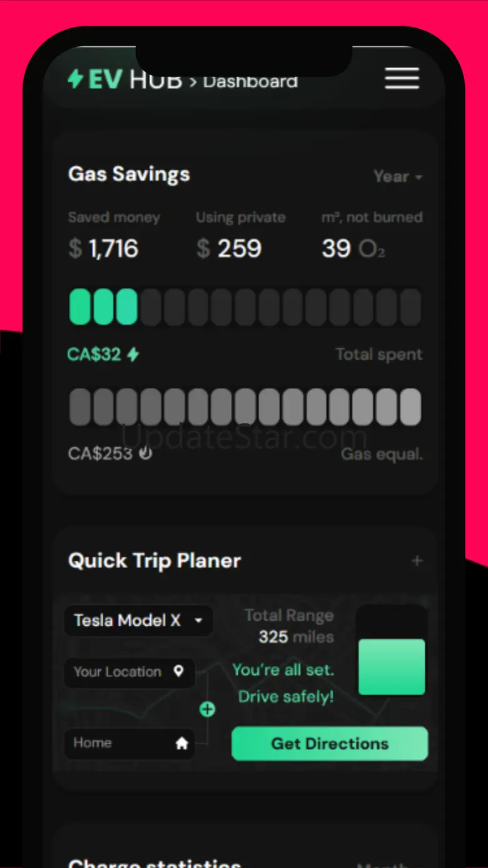
Task: Click the lightning icon next to CA$32
Action: [x=133, y=355]
